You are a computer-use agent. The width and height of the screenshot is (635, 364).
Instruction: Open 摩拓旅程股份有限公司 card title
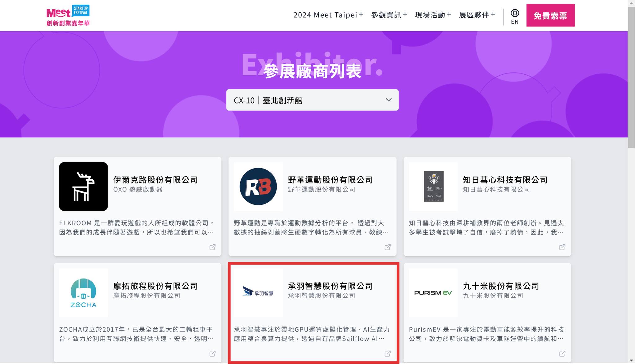[155, 286]
